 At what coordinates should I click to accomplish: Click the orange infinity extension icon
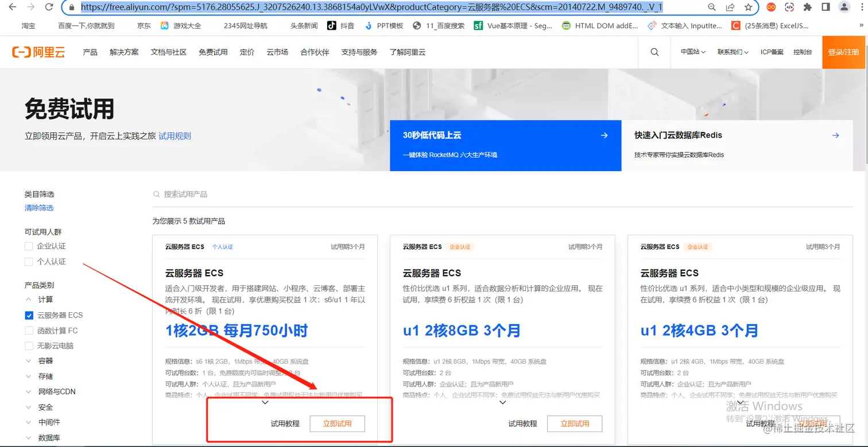coord(772,7)
